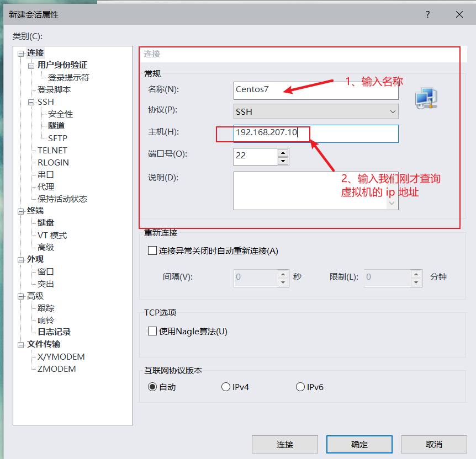This screenshot has width=476, height=459.
Task: Collapse the 文件传输 tree branch
Action: coord(20,344)
